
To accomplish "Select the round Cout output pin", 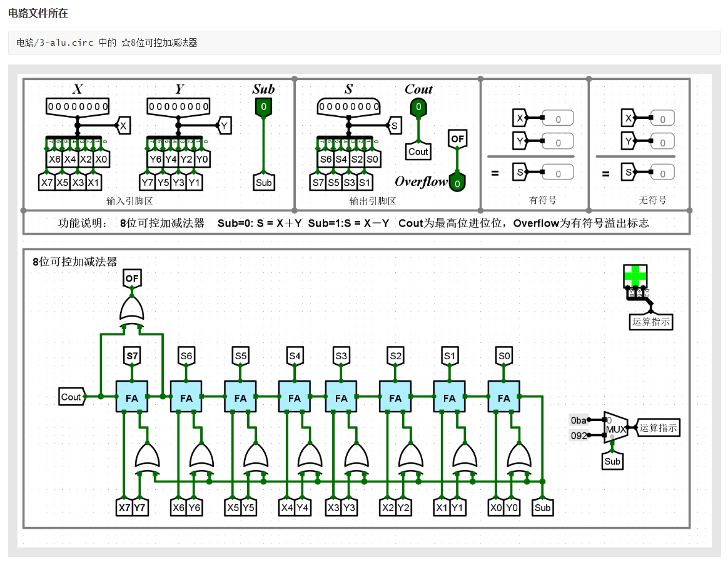I will [x=418, y=108].
